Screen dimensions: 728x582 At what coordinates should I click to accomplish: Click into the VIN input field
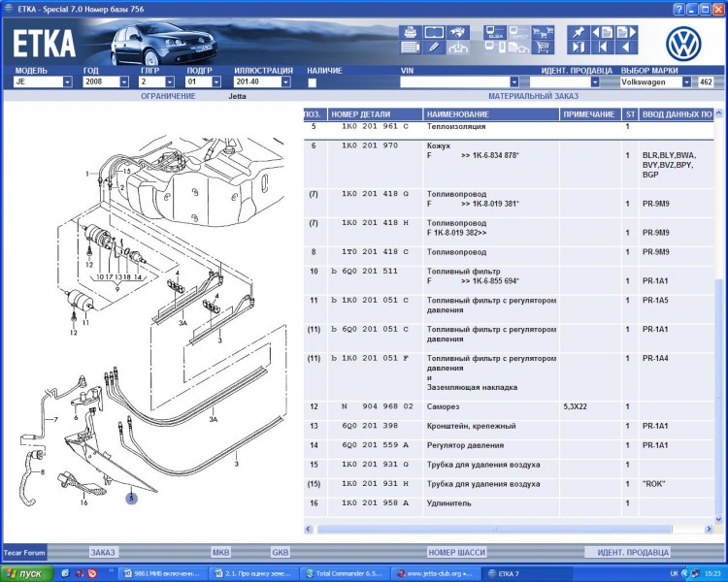454,82
